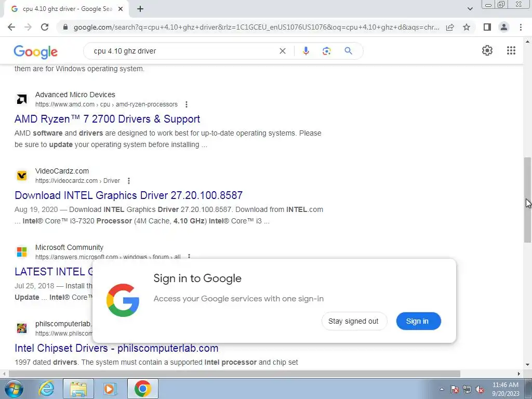
Task: Click the VideoCardz.com site name
Action: click(62, 171)
